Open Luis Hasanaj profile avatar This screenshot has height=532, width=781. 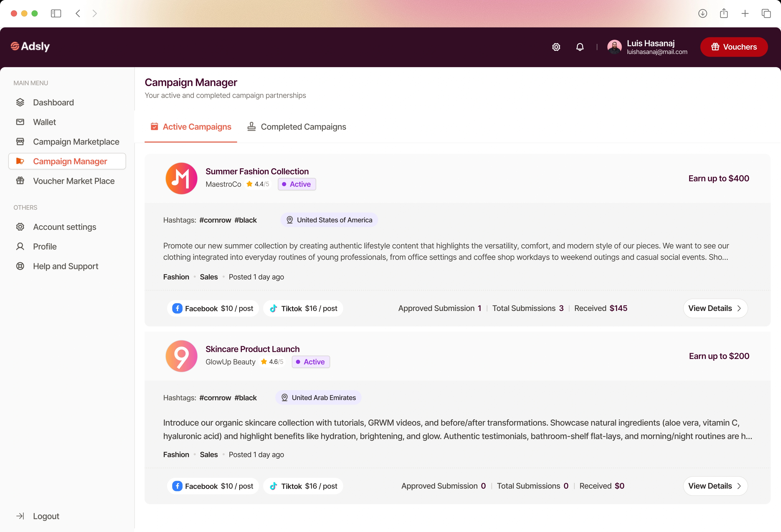614,47
